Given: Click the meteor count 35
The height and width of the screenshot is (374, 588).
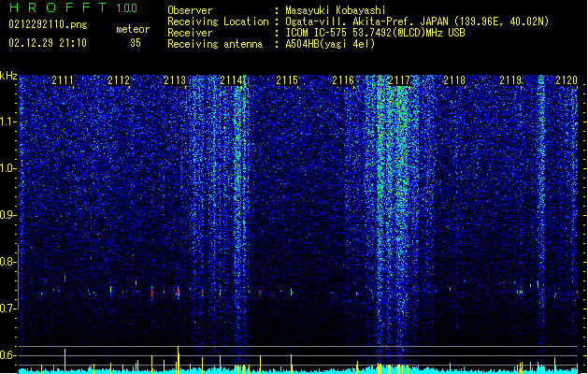Looking at the screenshot, I should (136, 43).
